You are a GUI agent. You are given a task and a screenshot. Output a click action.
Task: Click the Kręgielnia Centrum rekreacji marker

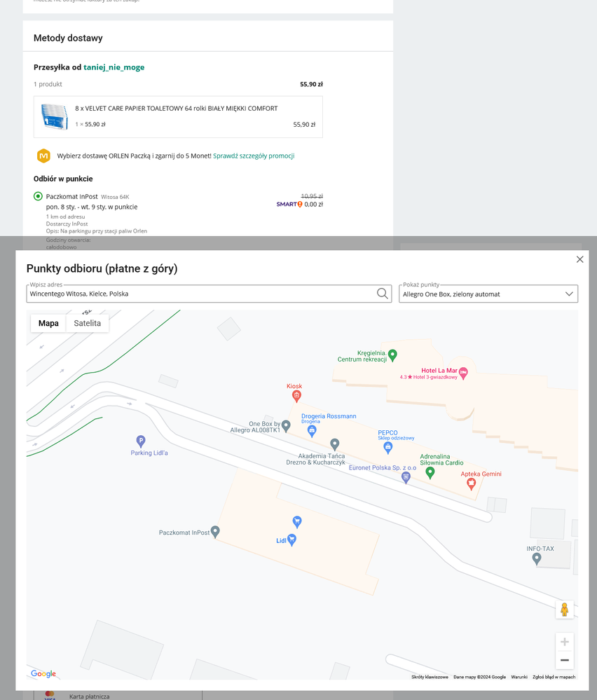392,355
